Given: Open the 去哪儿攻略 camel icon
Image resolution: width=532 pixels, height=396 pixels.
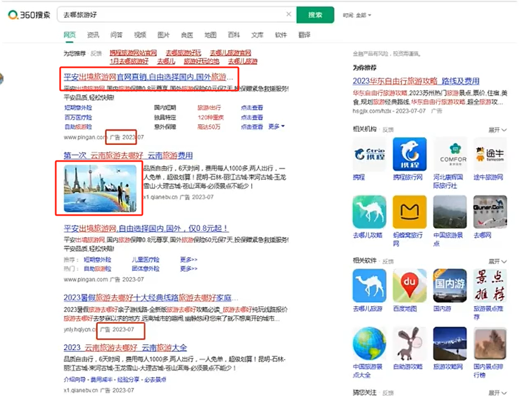Looking at the screenshot, I should (x=369, y=212).
